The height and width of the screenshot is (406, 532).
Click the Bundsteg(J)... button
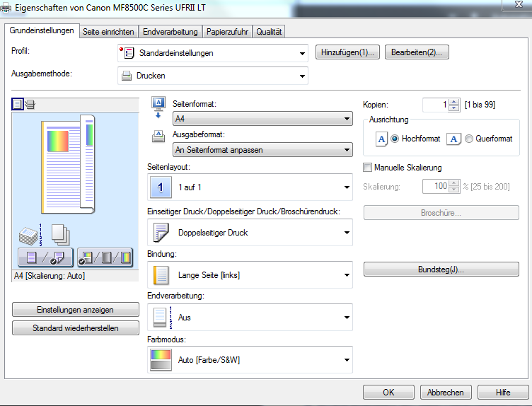tap(441, 269)
